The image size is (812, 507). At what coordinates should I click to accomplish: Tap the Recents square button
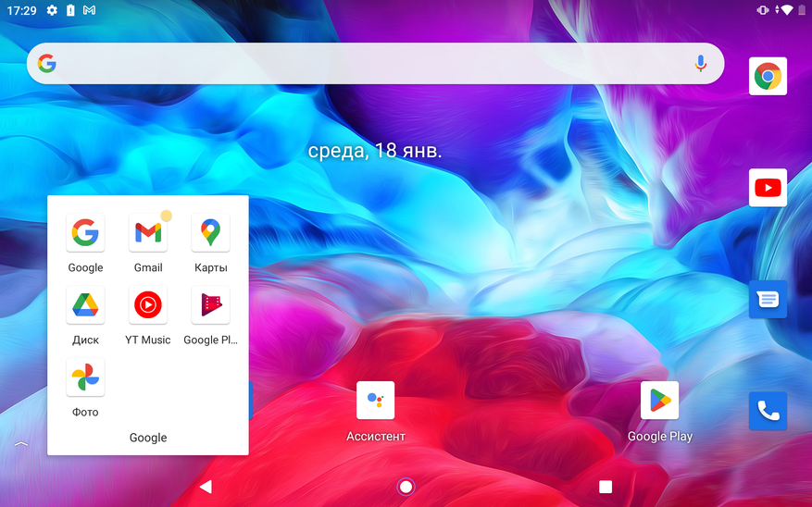(x=606, y=487)
